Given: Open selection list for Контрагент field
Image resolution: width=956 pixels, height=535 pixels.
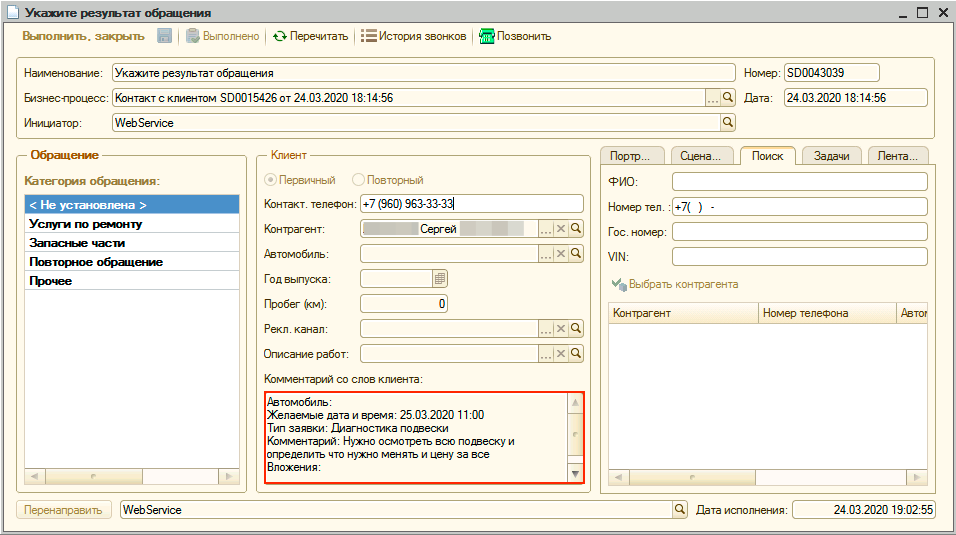Looking at the screenshot, I should [x=546, y=229].
